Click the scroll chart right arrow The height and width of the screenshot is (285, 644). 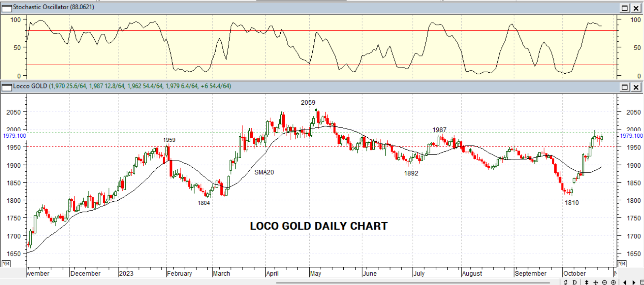coord(633,282)
